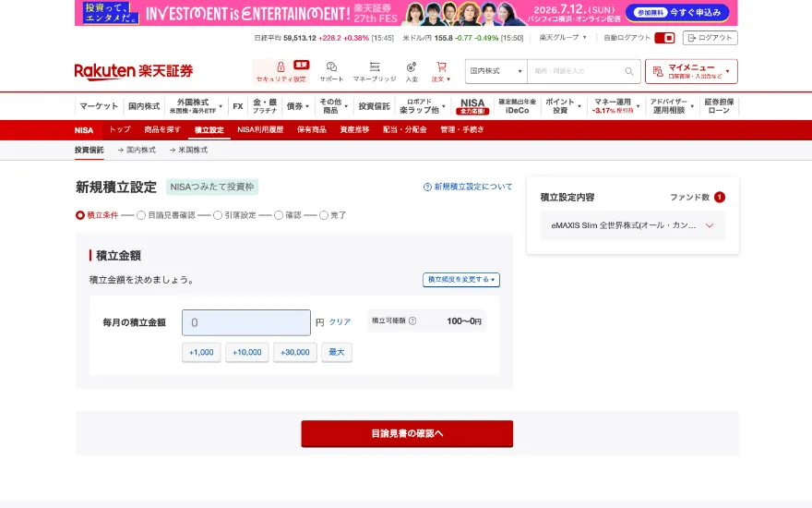The width and height of the screenshot is (812, 508).
Task: Switch to the 資産推移 tab
Action: 354,129
